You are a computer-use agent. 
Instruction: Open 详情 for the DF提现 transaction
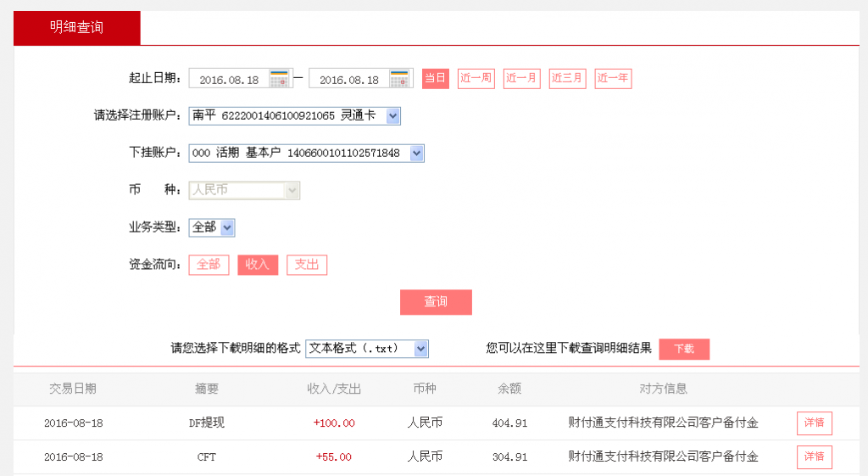coord(815,423)
